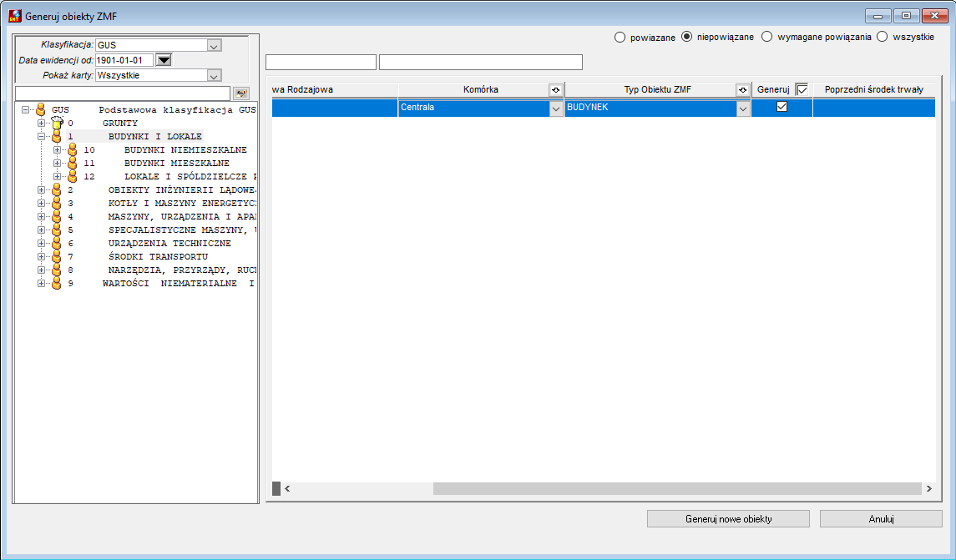Collapse the GUS root tree node
The width and height of the screenshot is (956, 560).
26,109
